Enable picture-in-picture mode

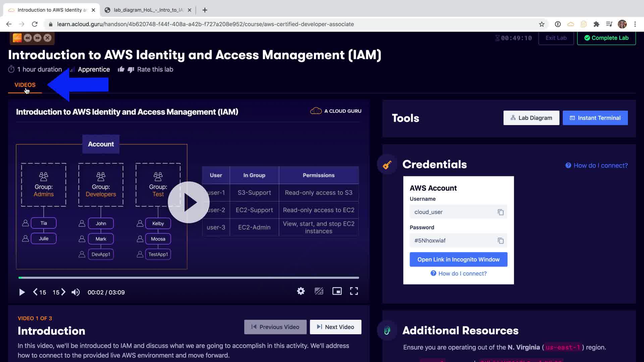point(337,291)
